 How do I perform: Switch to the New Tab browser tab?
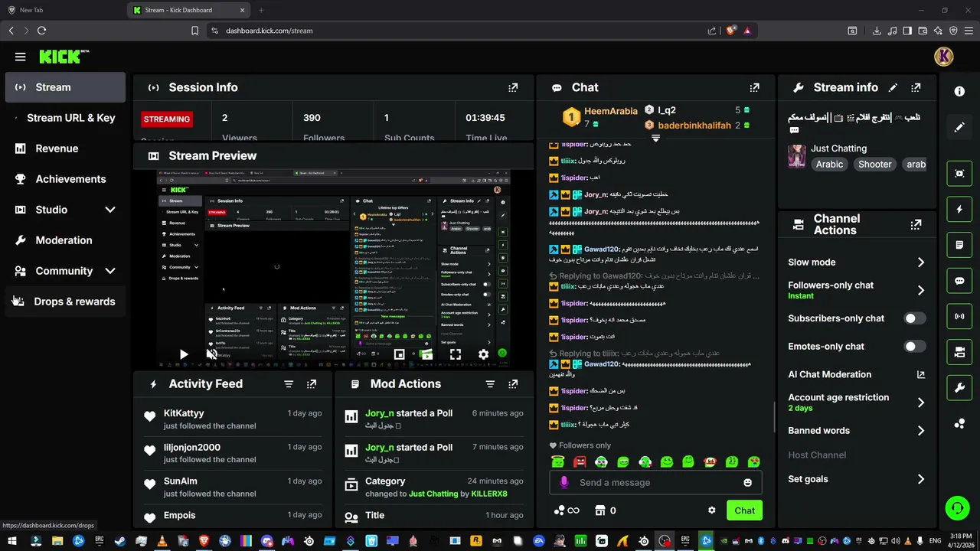coord(63,10)
